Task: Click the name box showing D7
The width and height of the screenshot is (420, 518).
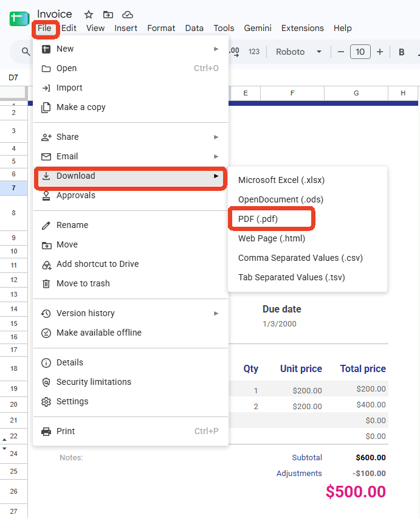Action: pos(13,78)
